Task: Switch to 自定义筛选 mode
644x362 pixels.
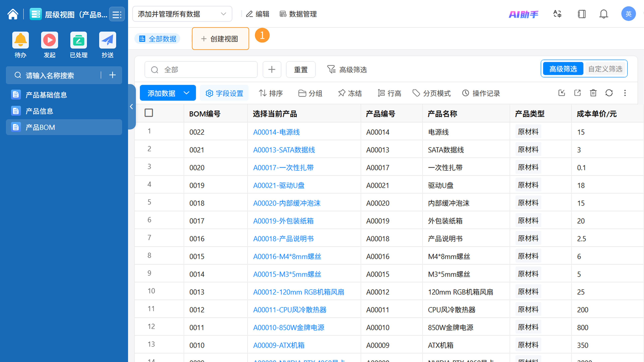Action: pyautogui.click(x=605, y=69)
